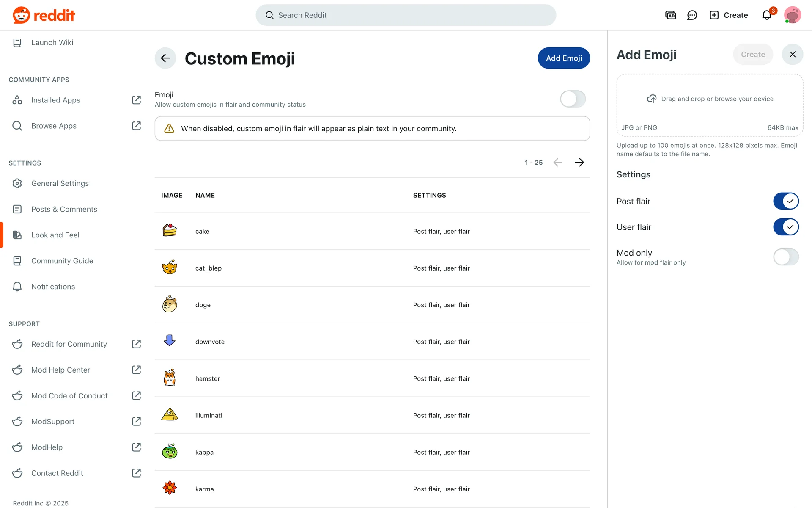
Task: Enable the custom Emoji toggle
Action: pyautogui.click(x=573, y=99)
